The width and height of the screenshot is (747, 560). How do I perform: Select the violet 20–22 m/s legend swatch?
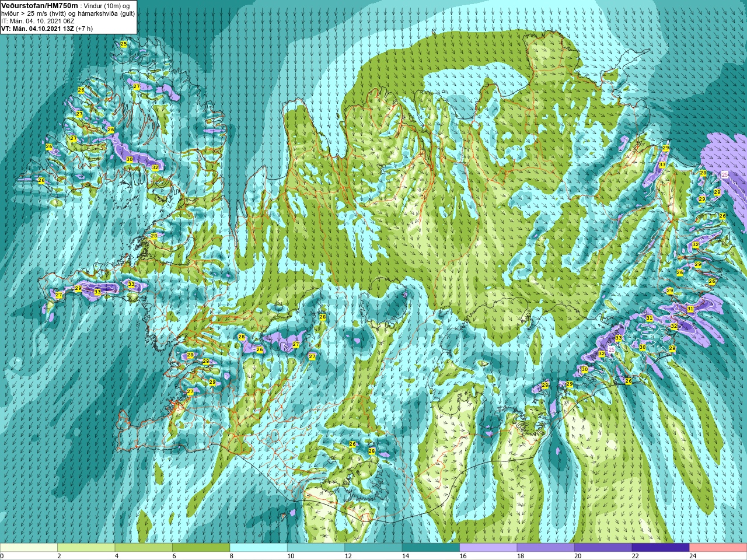(603, 548)
